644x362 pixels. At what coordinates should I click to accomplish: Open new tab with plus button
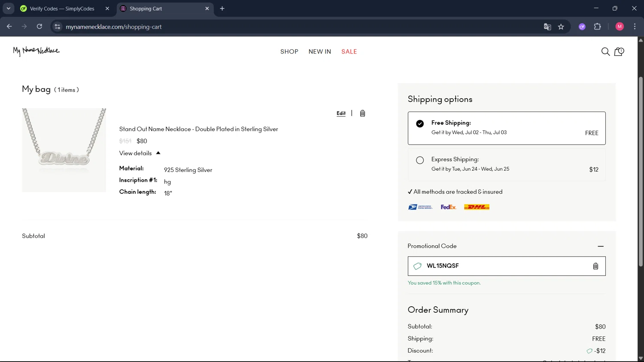coord(222,9)
